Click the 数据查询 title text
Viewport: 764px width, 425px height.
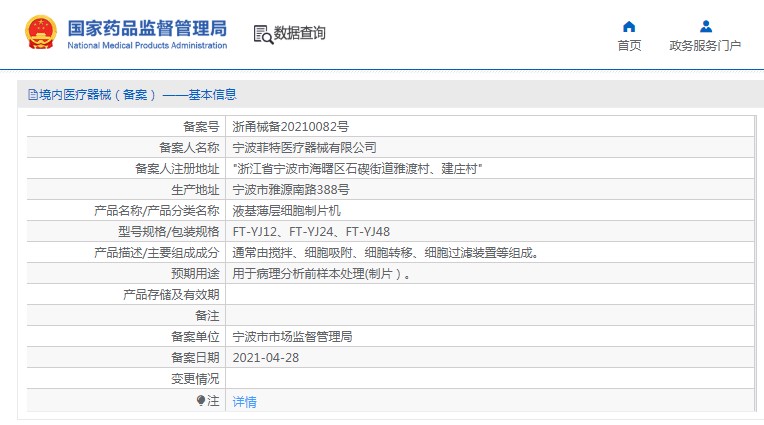pyautogui.click(x=300, y=34)
